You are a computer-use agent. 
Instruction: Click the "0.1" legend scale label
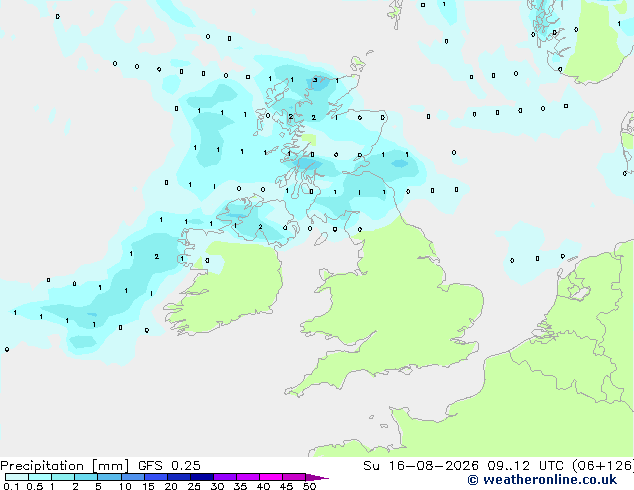[11, 486]
